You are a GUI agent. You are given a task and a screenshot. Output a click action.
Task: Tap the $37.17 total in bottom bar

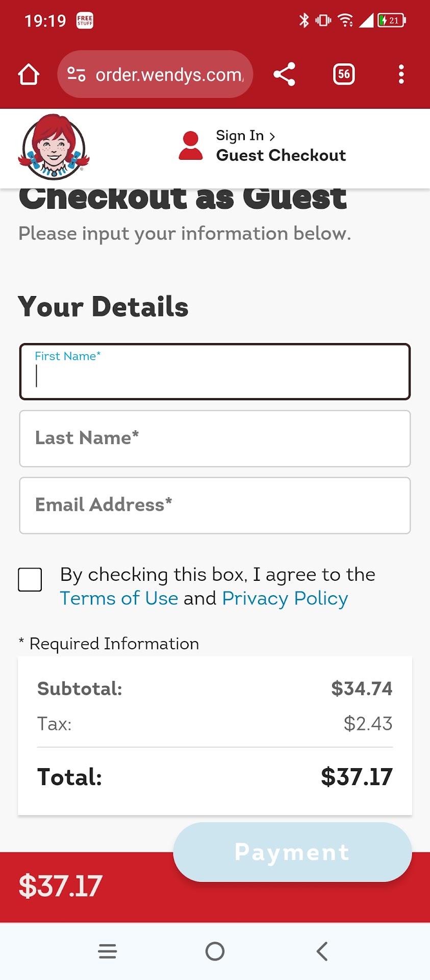pos(61,886)
